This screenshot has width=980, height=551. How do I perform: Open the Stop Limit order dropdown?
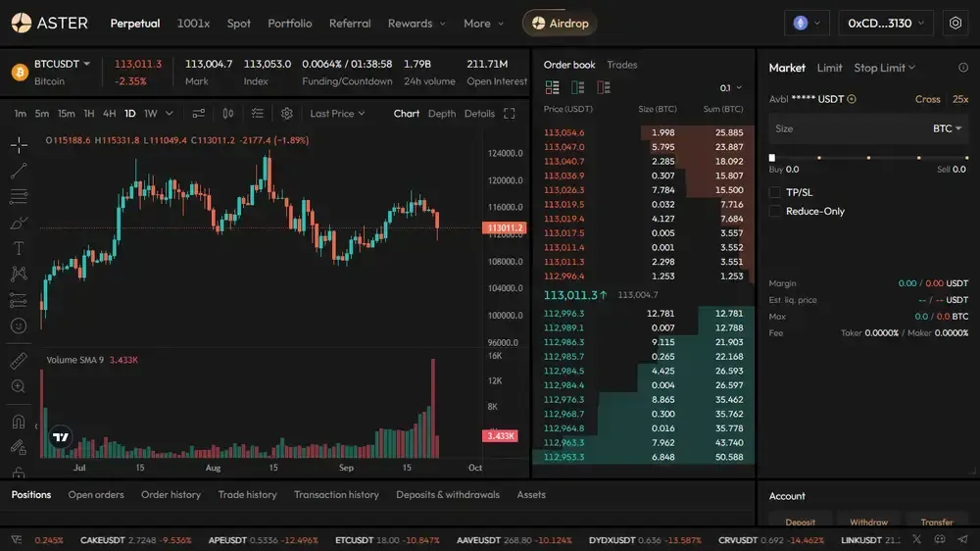point(884,68)
